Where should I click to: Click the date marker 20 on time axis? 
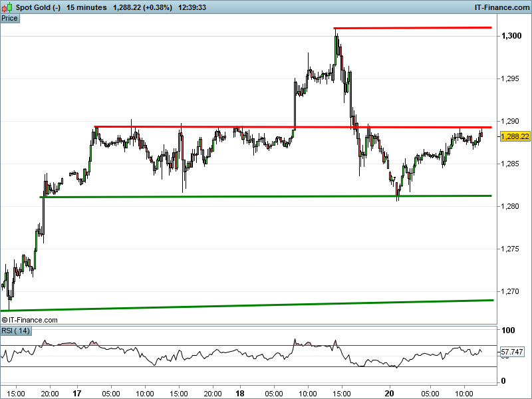pyautogui.click(x=389, y=393)
